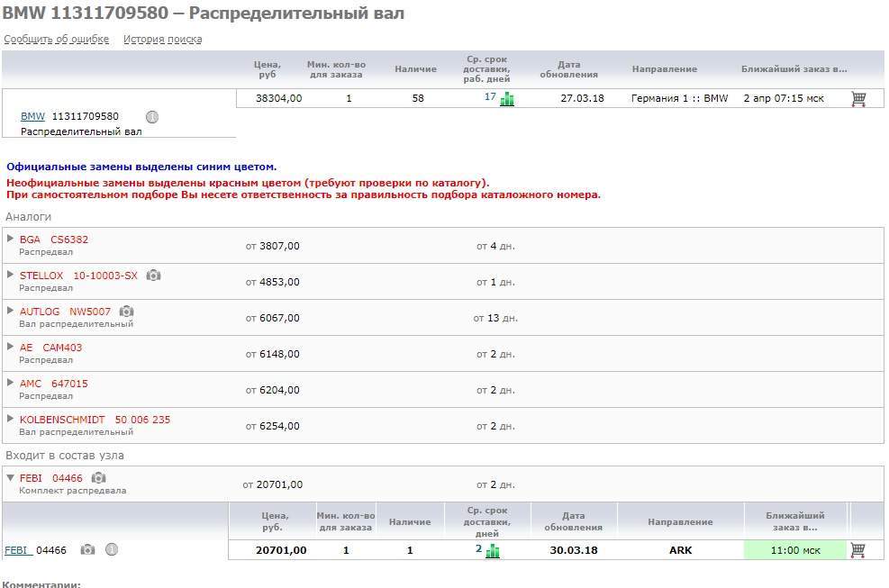View photo of AUTLOG NW5007
This screenshot has width=889, height=588.
tap(126, 312)
